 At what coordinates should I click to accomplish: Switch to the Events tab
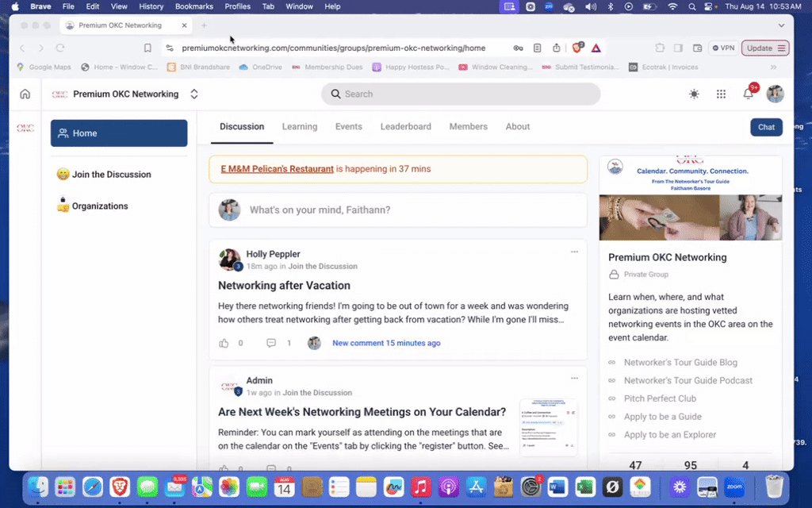coord(349,126)
